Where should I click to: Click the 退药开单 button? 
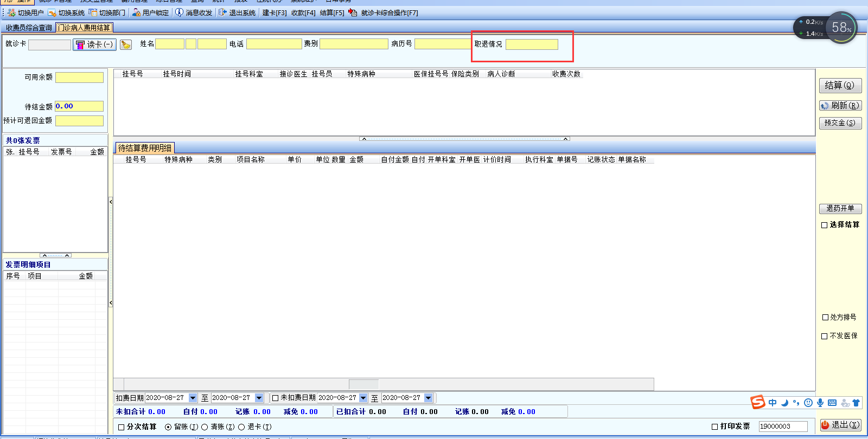840,209
